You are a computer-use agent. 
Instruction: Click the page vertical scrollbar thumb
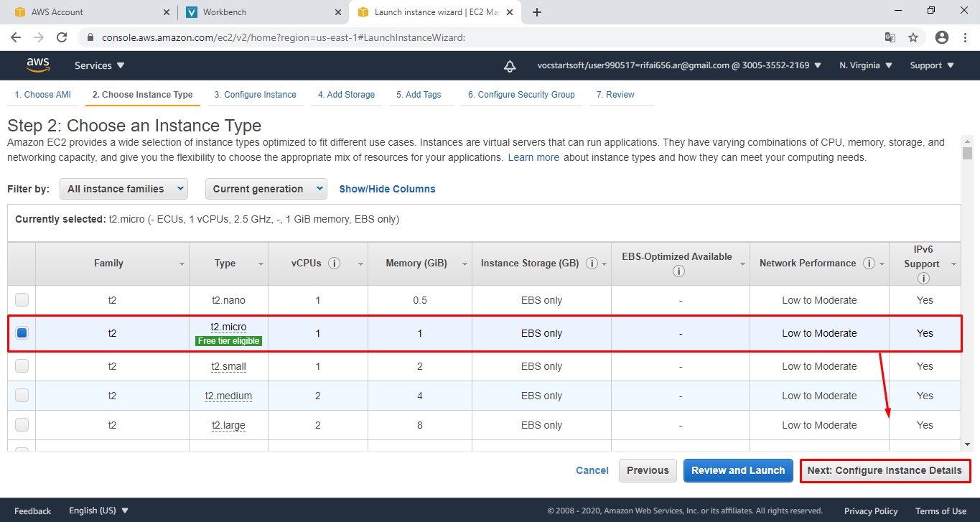click(968, 153)
